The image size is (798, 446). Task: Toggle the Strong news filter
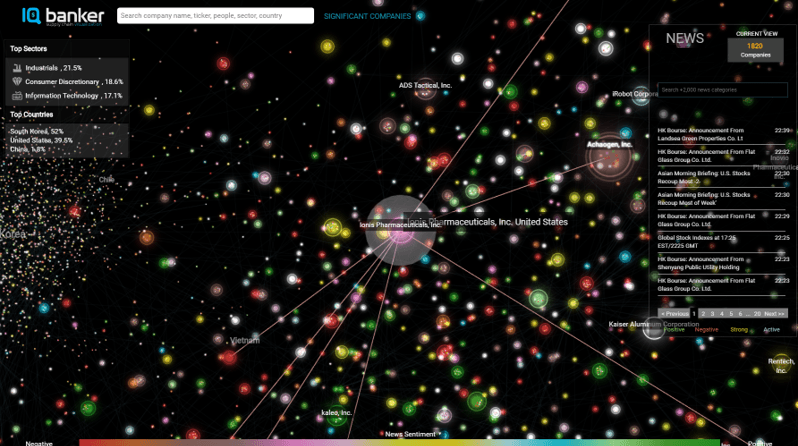coord(739,330)
